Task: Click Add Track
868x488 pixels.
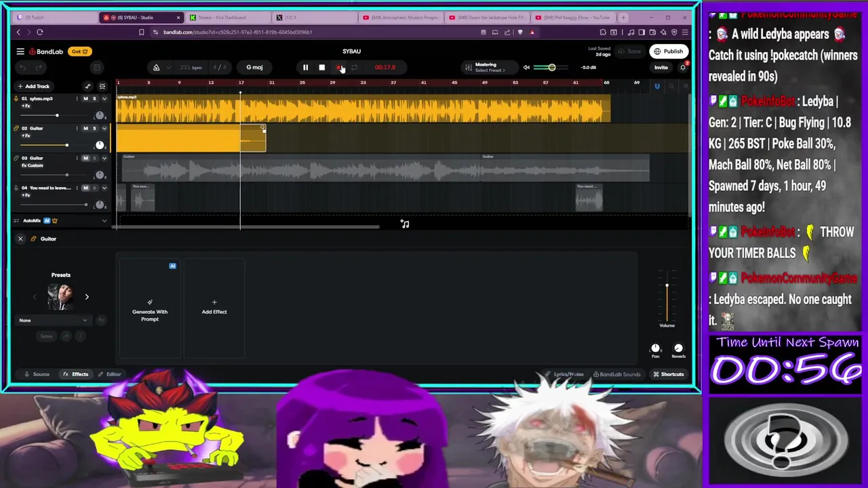Action: (33, 86)
